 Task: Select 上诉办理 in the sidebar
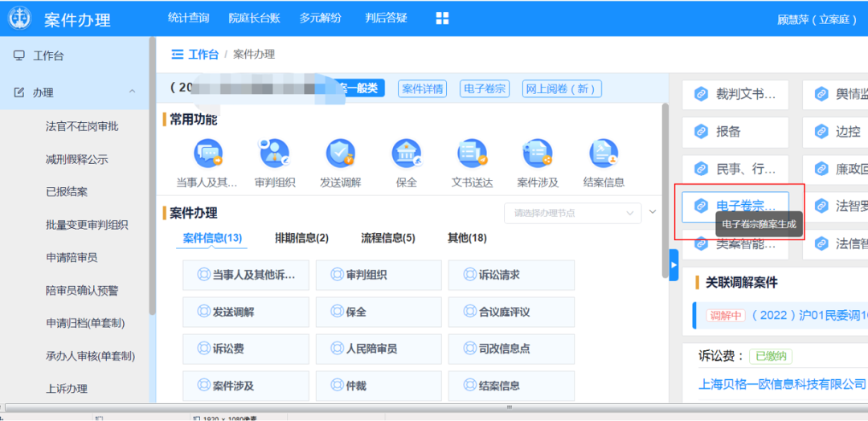(x=67, y=388)
